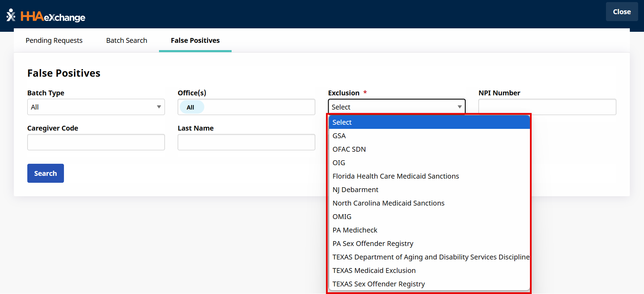
Task: Select Florida Health Care Medicaid Sanctions
Action: click(395, 176)
